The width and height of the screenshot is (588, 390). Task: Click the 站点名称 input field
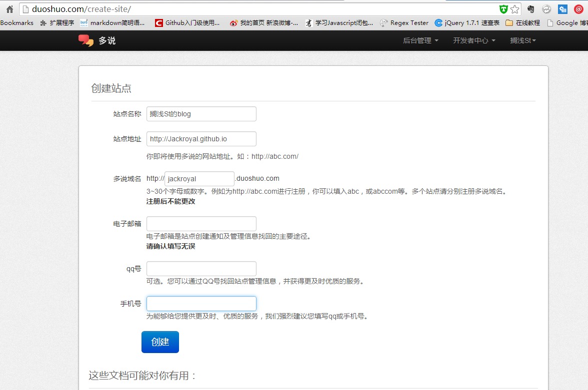(201, 114)
